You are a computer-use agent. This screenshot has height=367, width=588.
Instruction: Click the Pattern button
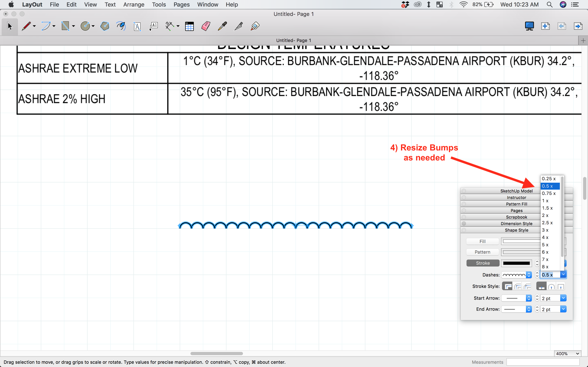[x=482, y=252]
